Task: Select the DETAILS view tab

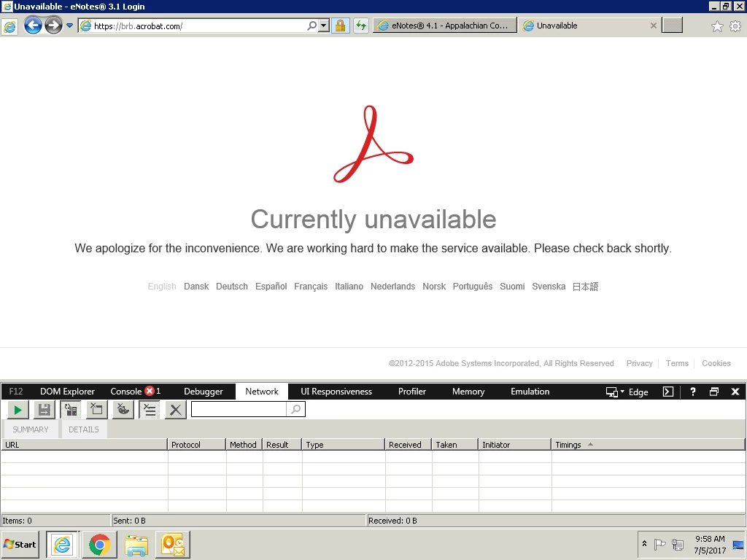Action: [x=84, y=429]
